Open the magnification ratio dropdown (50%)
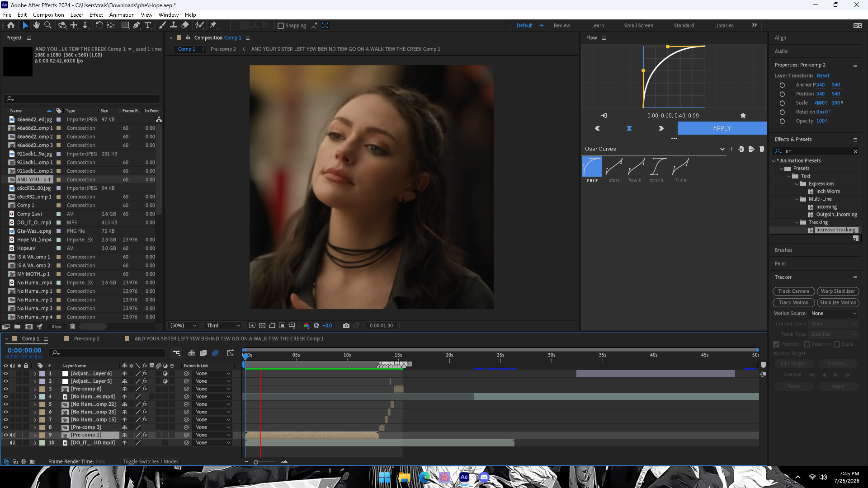The image size is (868, 488). coord(183,325)
